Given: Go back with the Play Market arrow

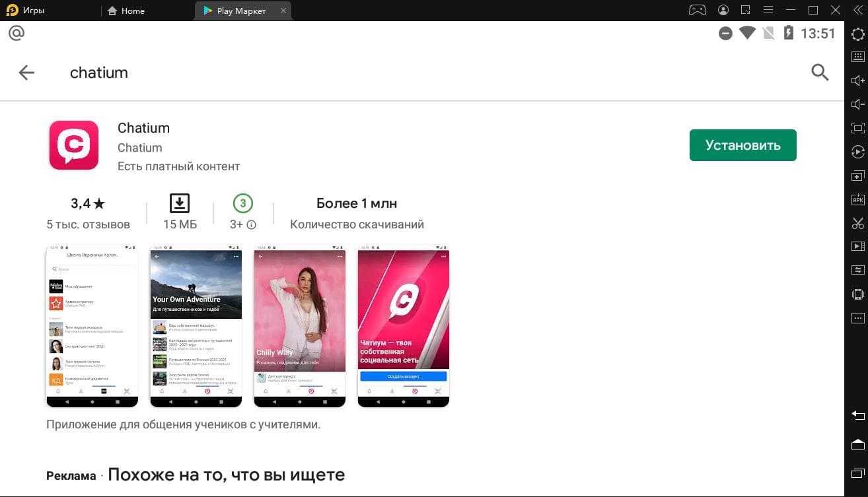Looking at the screenshot, I should click(x=26, y=73).
